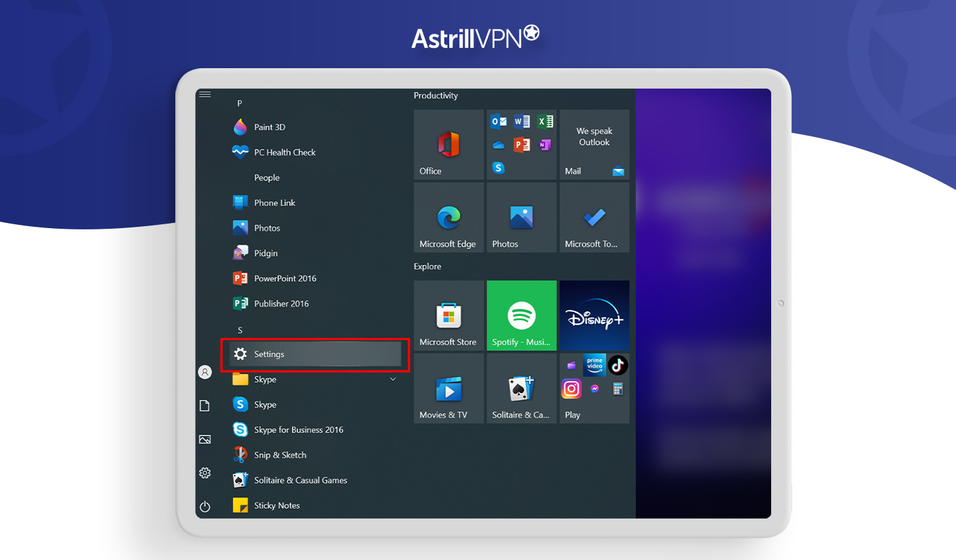Open the Disney+ tile
The width and height of the screenshot is (956, 560).
click(594, 315)
